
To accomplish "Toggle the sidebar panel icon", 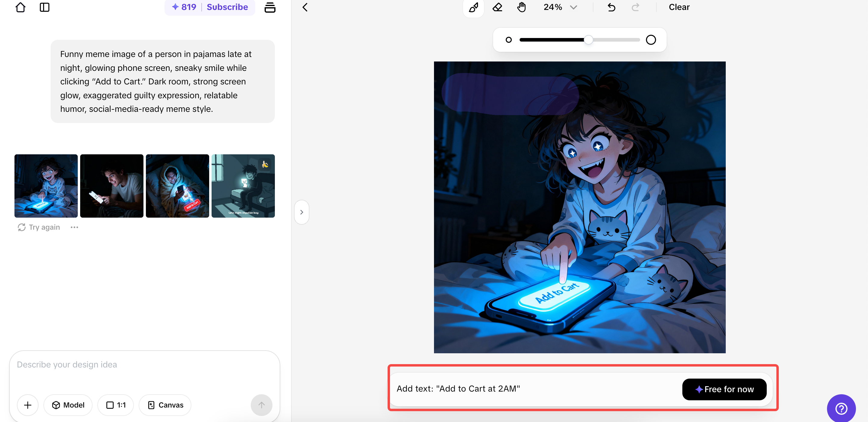I will (x=45, y=7).
